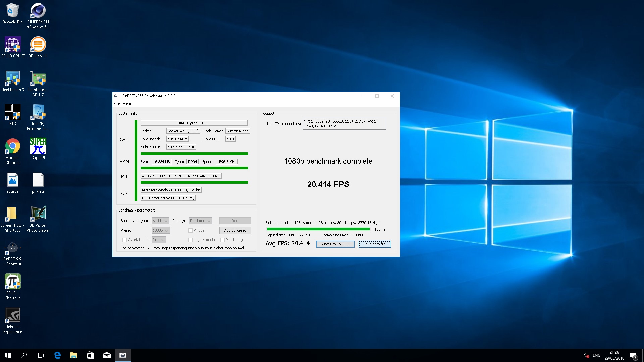Click Submit to HWBOT button
The image size is (644, 362).
(x=335, y=244)
